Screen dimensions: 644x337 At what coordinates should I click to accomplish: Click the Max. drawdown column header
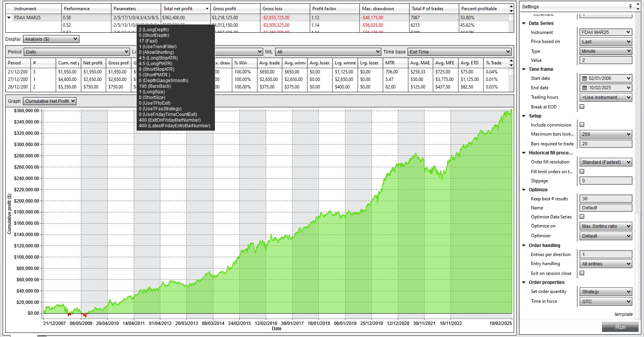pyautogui.click(x=378, y=9)
